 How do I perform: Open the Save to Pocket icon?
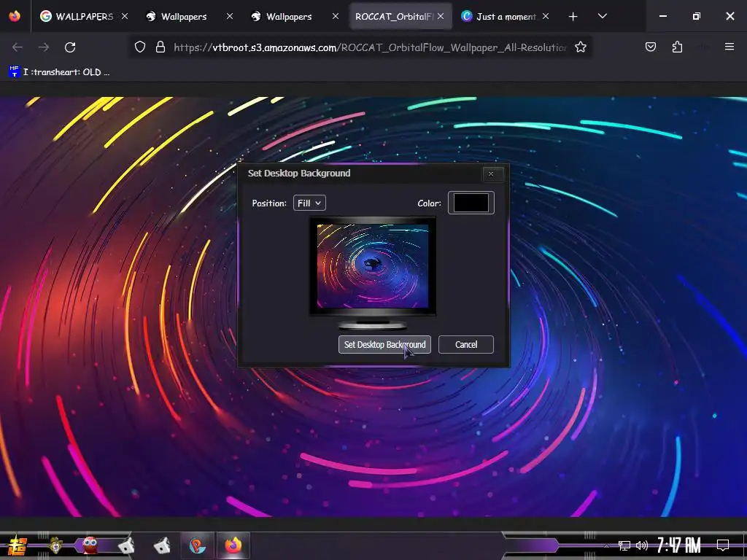(650, 47)
